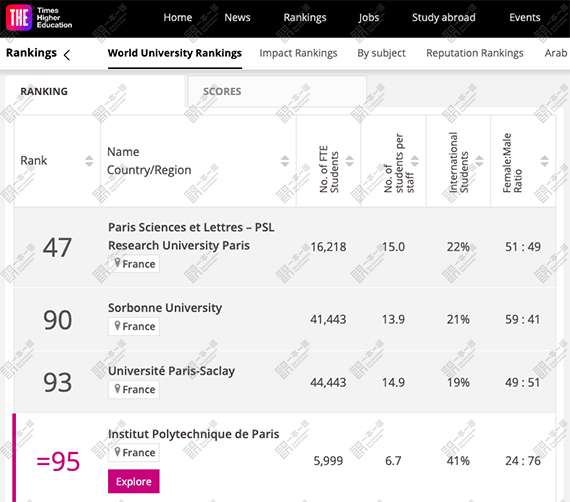The height and width of the screenshot is (502, 570).
Task: Click location pin in PSL row
Action: [x=117, y=263]
